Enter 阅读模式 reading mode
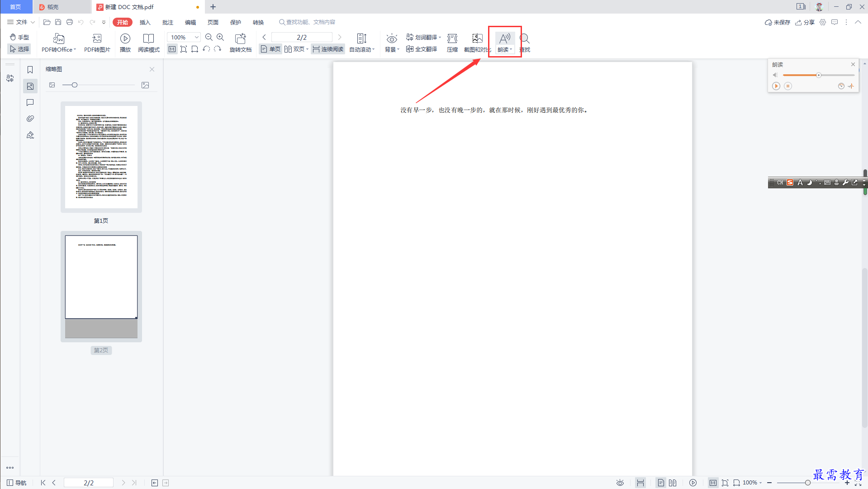Image resolution: width=868 pixels, height=489 pixels. tap(149, 43)
